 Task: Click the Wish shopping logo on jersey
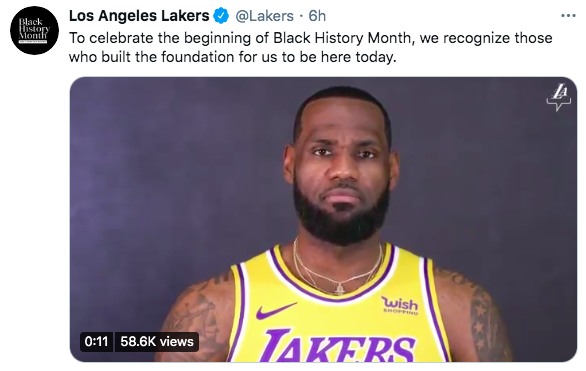pos(400,305)
